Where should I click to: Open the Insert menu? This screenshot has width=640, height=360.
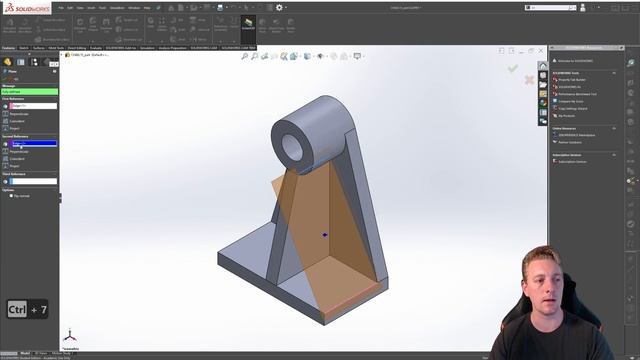(91, 8)
